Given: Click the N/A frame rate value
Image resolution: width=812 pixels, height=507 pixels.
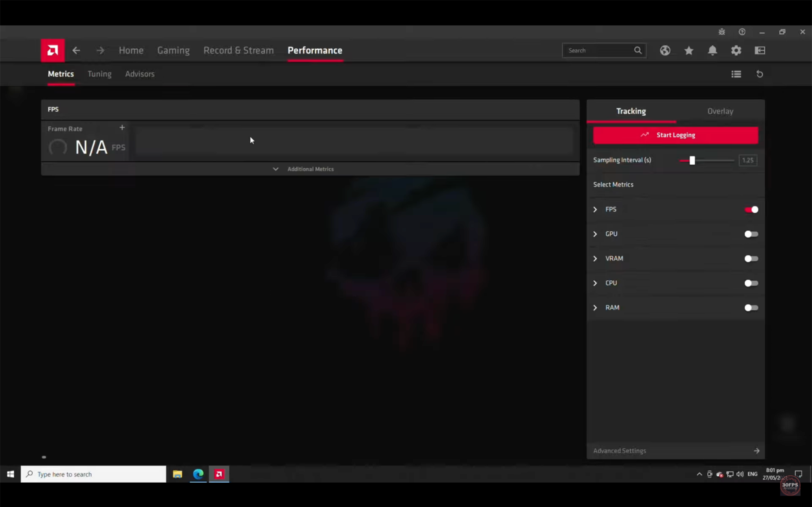Looking at the screenshot, I should tap(91, 147).
